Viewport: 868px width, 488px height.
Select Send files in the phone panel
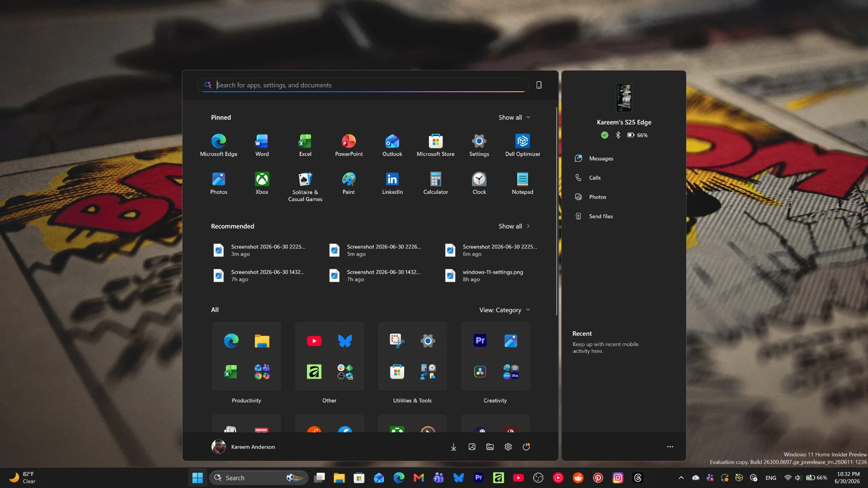(593, 216)
